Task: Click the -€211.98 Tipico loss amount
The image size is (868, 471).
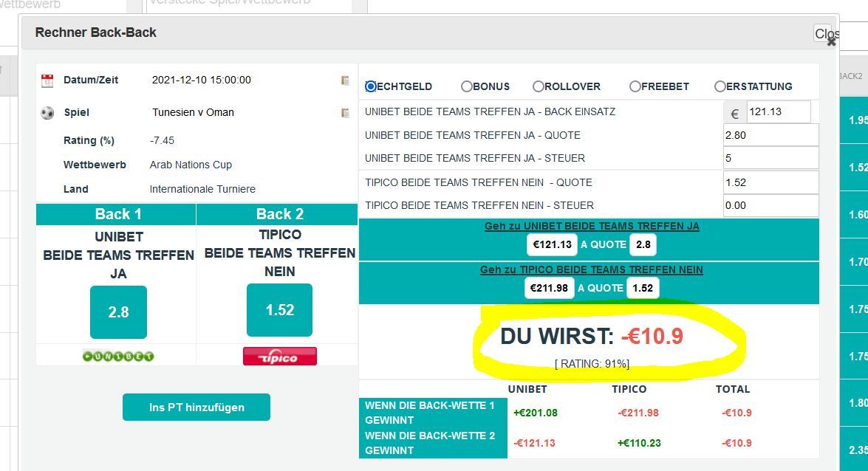Action: tap(638, 413)
